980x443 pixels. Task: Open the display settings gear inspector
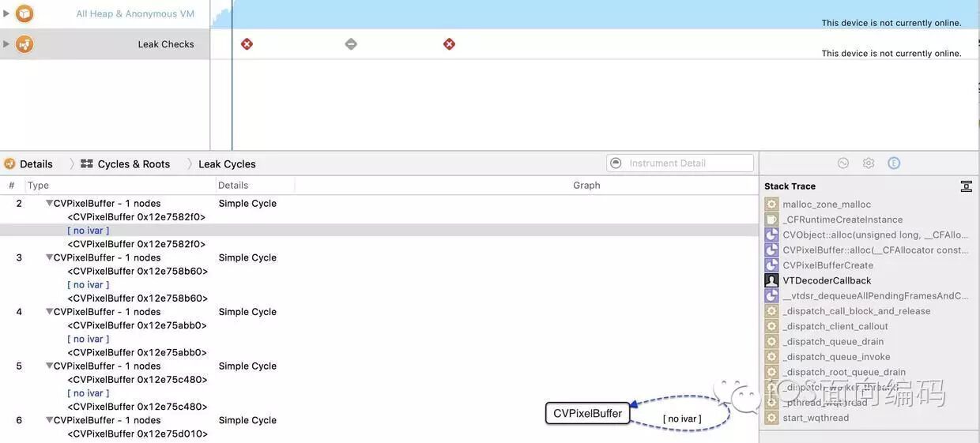[x=869, y=163]
